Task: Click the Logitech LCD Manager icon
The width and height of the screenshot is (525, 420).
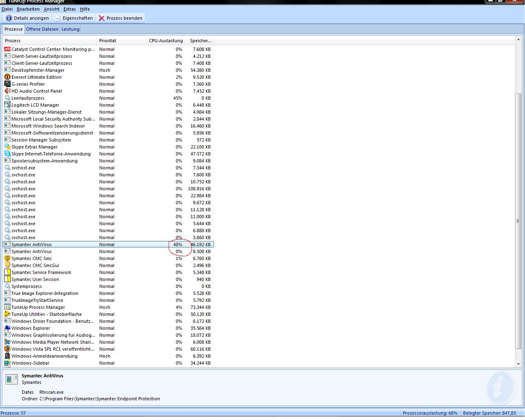Action: 7,105
